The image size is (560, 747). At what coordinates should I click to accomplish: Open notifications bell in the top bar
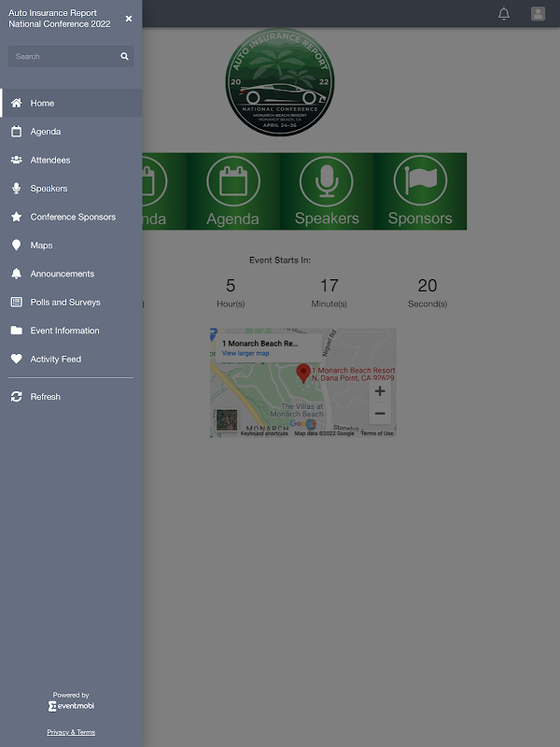pyautogui.click(x=504, y=14)
